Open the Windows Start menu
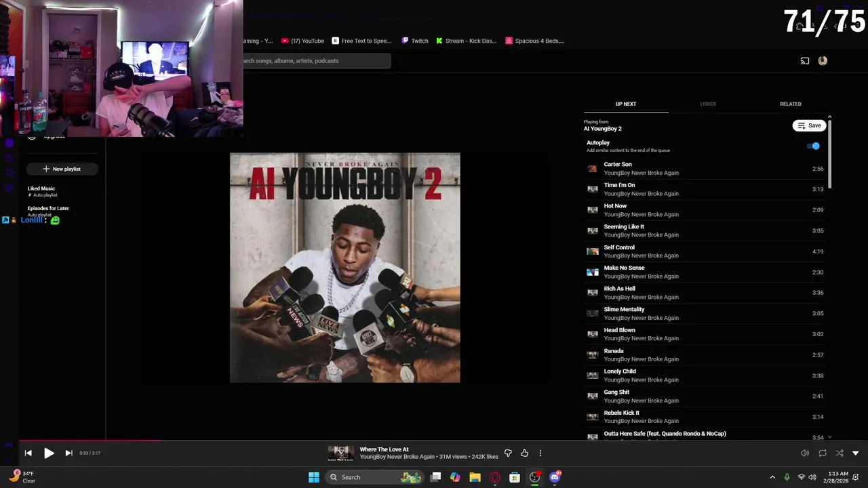This screenshot has height=488, width=868. click(314, 477)
